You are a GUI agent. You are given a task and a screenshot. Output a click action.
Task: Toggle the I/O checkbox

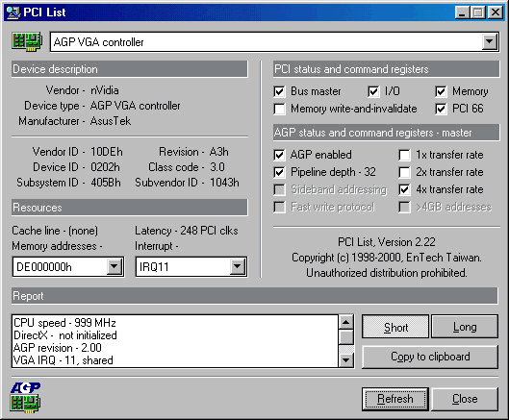[x=373, y=91]
